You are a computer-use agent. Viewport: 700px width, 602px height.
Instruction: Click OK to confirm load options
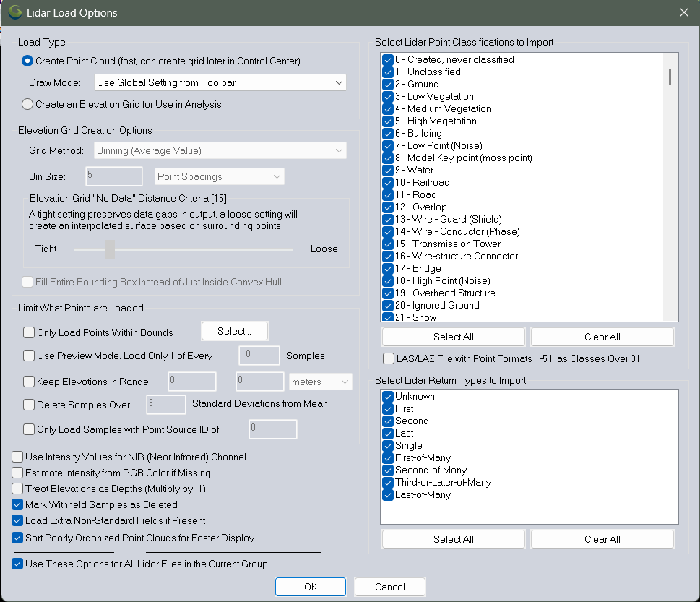[x=311, y=586]
